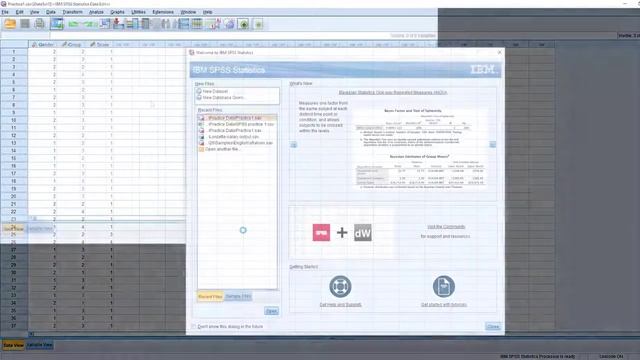Click the Go to variable toolbar icon
Image resolution: width=640 pixels, height=360 pixels.
(x=118, y=24)
